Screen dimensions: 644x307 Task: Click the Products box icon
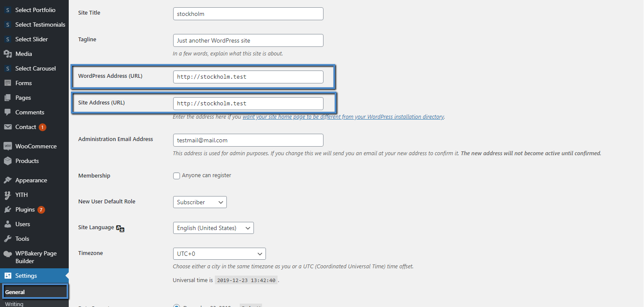pyautogui.click(x=7, y=161)
